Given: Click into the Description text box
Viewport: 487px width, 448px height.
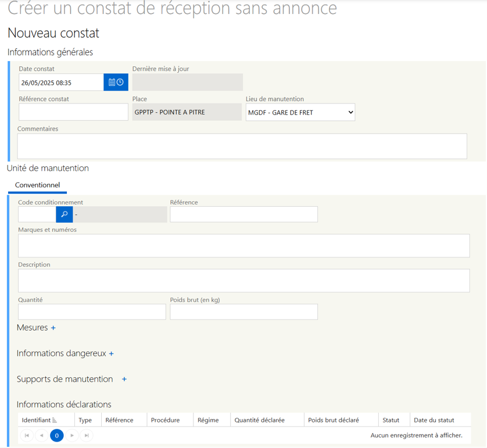Looking at the screenshot, I should 243,281.
